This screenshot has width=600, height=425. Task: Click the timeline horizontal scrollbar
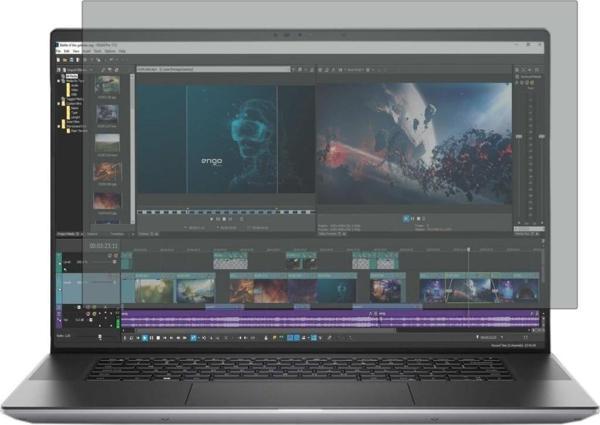coord(265,330)
